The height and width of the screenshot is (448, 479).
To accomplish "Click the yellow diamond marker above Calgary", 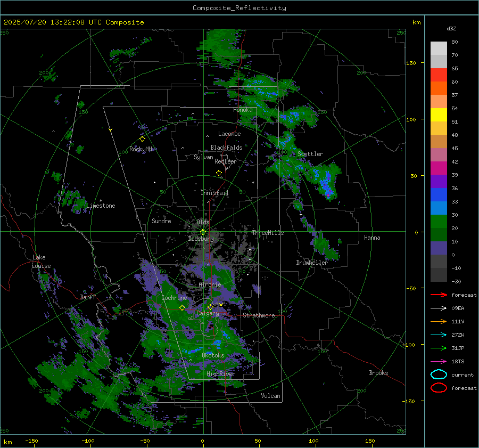I will coord(210,307).
